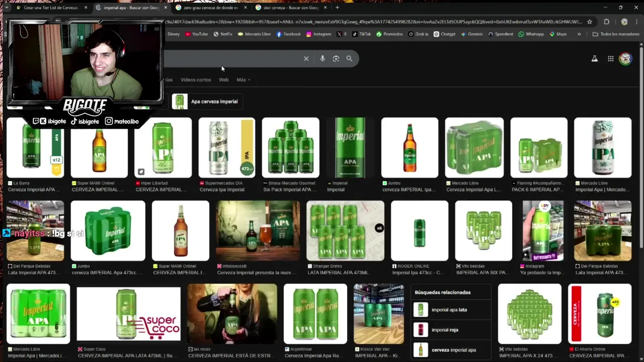
Task: Expand the tab search dropdown arrow
Action: click(6, 8)
